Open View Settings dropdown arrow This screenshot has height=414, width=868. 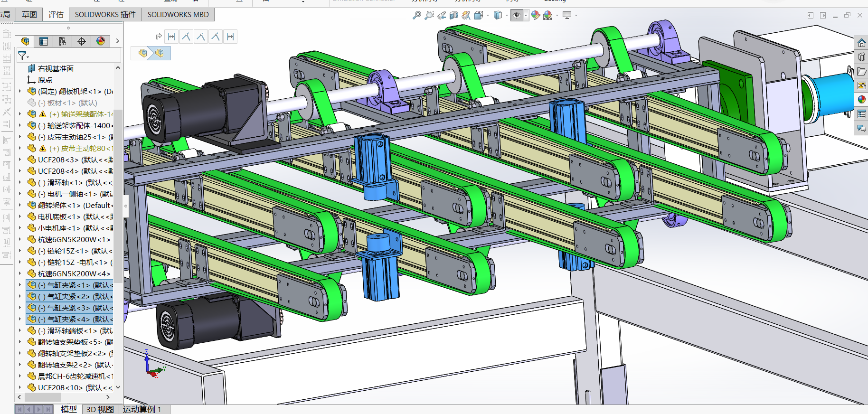576,16
